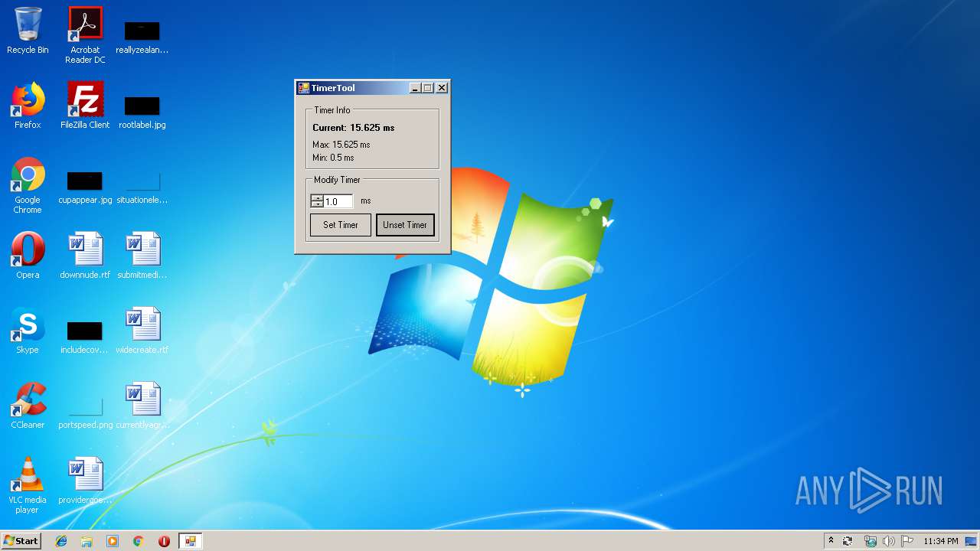Minimize the TimerTool window
This screenshot has height=551, width=980.
pos(415,88)
